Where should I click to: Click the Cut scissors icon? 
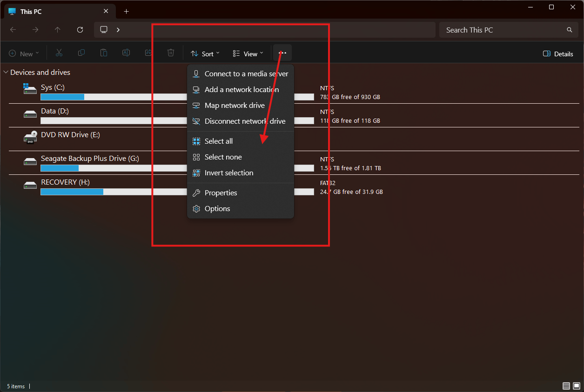click(x=59, y=53)
